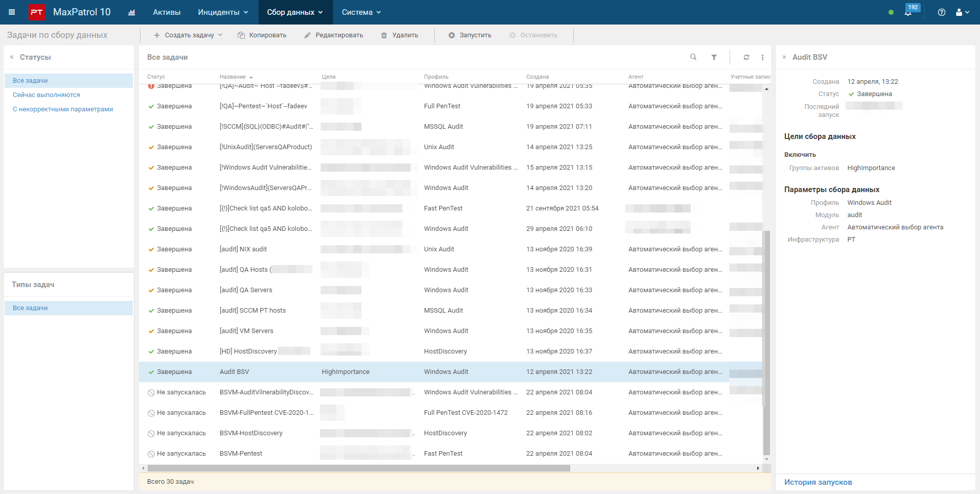Click the Остановить button
The image size is (980, 494).
click(533, 35)
